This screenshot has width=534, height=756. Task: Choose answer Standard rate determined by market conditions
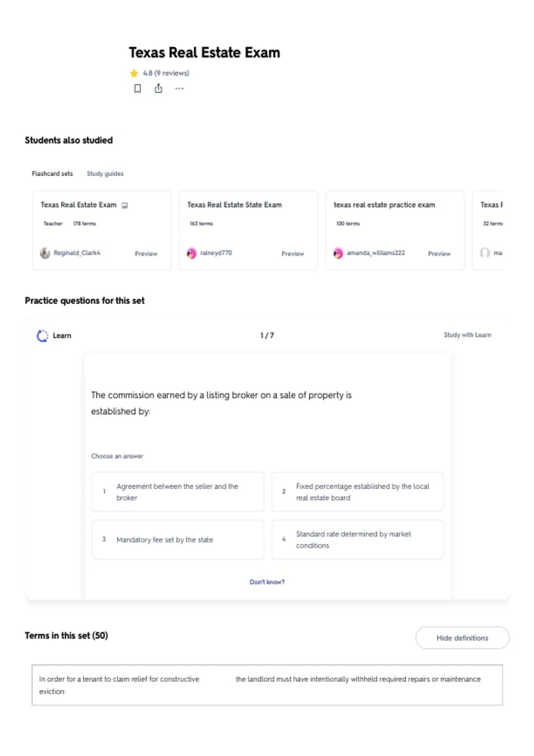(357, 539)
